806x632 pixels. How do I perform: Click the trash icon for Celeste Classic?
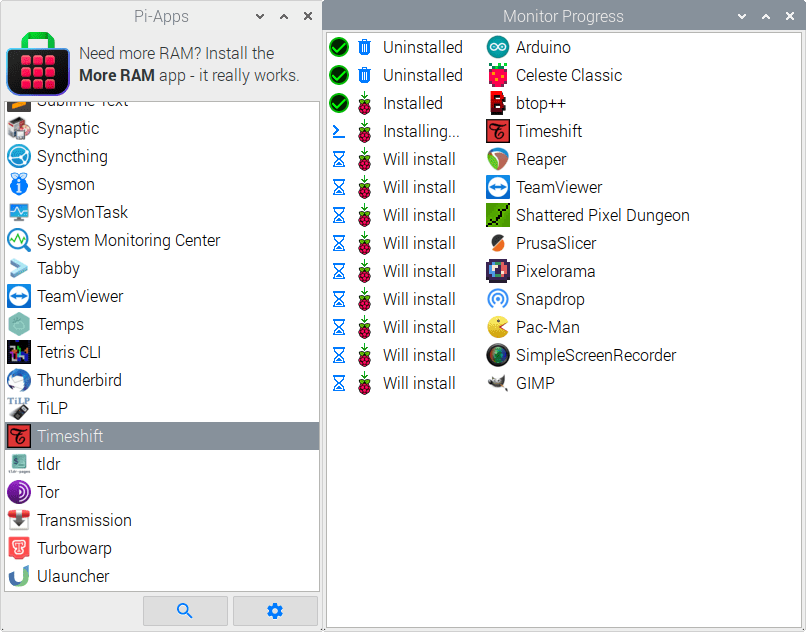click(364, 75)
